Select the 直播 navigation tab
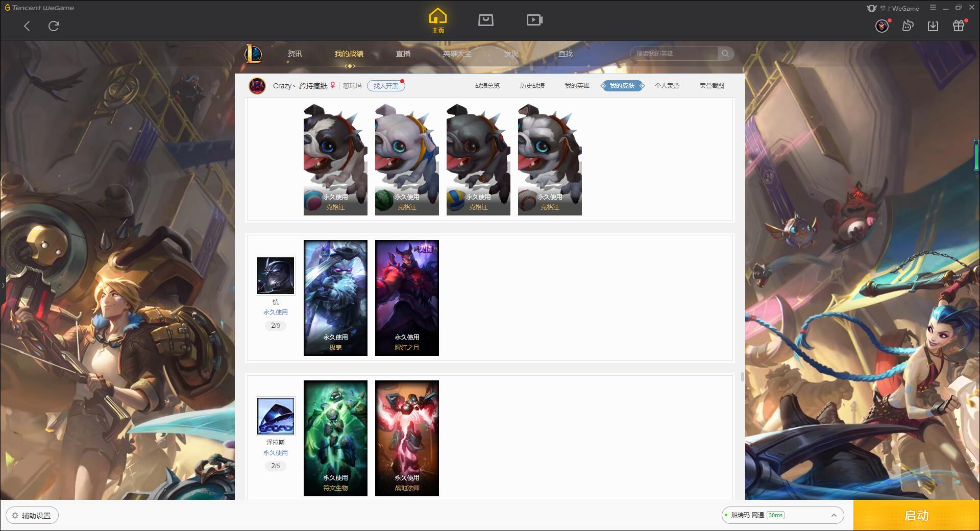This screenshot has height=531, width=980. click(403, 54)
